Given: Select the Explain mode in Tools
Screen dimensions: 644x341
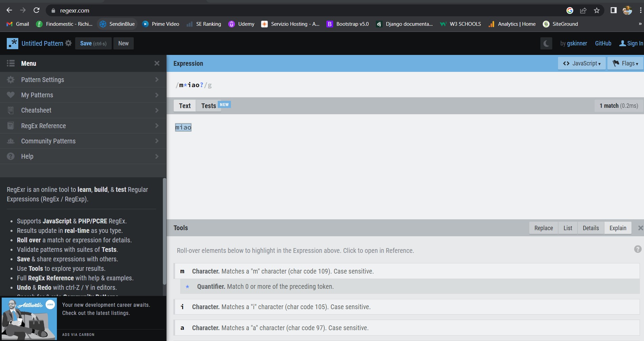Looking at the screenshot, I should [618, 228].
